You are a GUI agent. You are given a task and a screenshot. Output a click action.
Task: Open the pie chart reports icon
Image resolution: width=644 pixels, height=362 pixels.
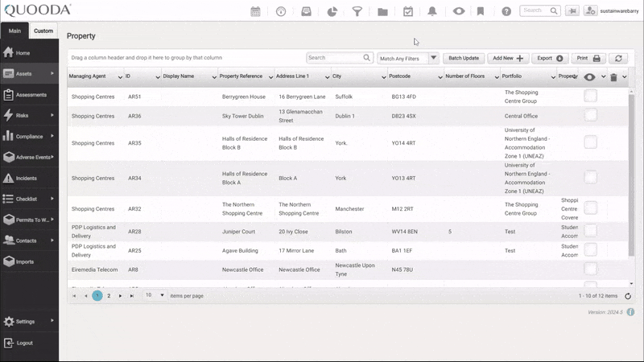(x=332, y=11)
